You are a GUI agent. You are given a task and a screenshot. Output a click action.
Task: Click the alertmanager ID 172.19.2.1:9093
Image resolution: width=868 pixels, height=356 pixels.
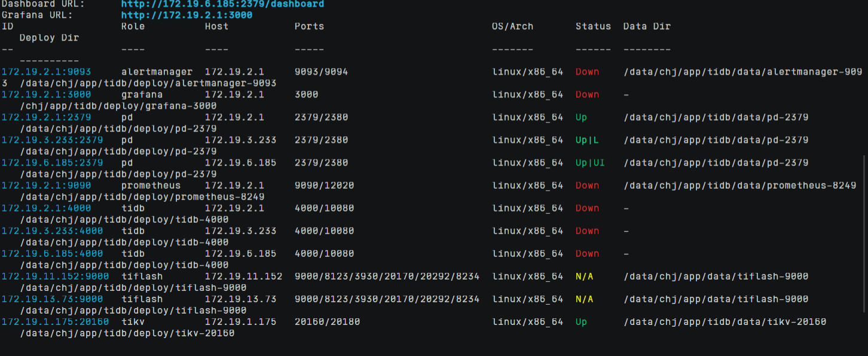click(x=46, y=72)
